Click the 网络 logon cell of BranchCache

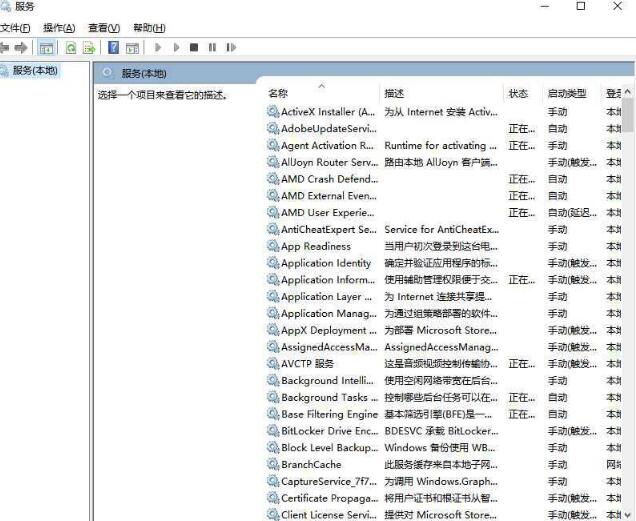coord(613,464)
